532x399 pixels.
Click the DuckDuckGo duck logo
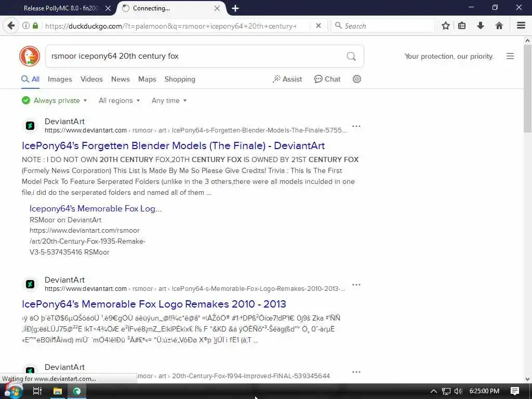point(30,56)
